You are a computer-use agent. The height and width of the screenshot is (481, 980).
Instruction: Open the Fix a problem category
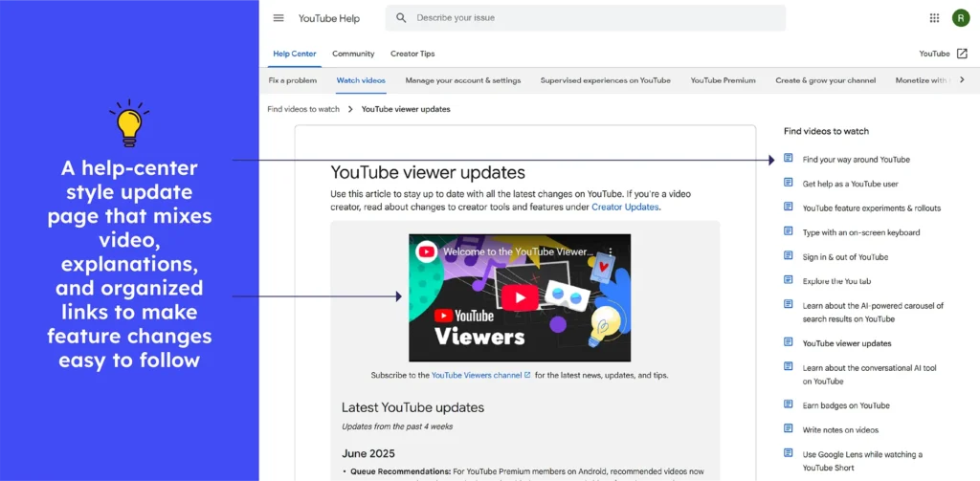pyautogui.click(x=293, y=80)
